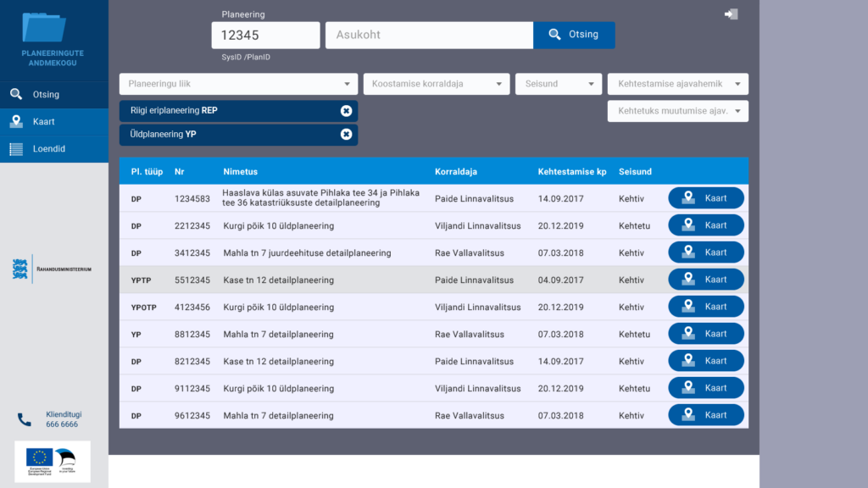Screen dimensions: 868x488
Task: Sort by the Pl. tüüp column header
Action: pos(147,171)
